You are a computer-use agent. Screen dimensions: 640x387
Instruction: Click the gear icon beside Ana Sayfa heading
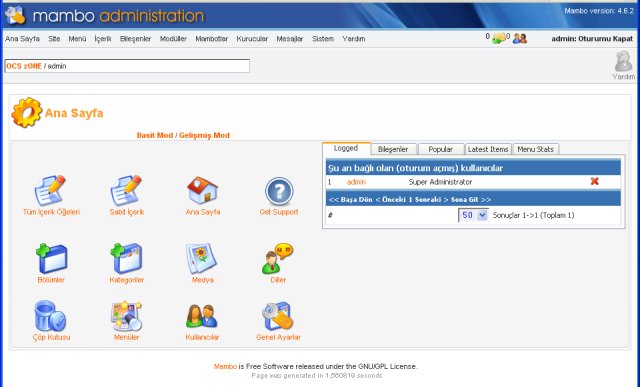(27, 113)
